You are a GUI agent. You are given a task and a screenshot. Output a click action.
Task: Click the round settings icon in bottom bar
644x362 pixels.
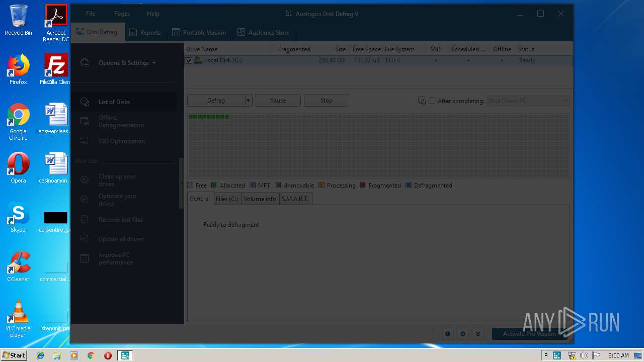click(463, 334)
